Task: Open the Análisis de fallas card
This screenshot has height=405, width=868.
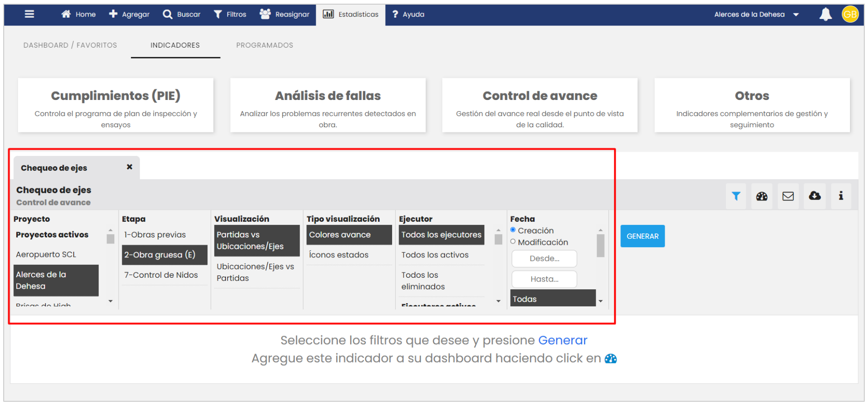Action: point(328,105)
